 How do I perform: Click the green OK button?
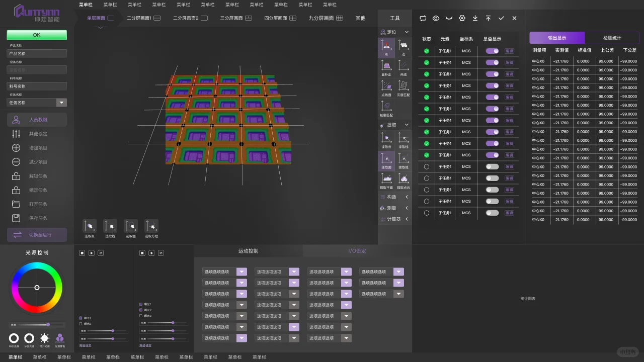tap(36, 35)
